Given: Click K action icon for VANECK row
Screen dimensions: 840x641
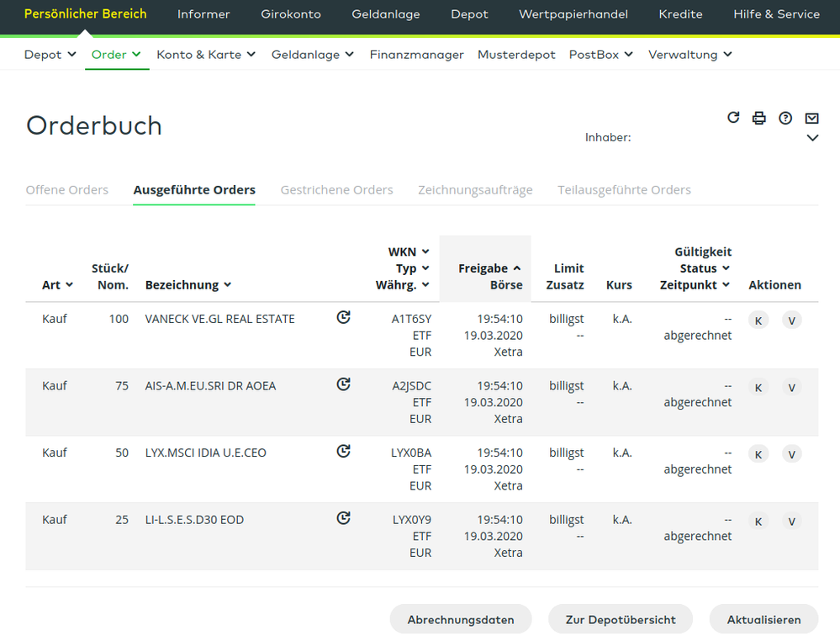Looking at the screenshot, I should pos(758,320).
